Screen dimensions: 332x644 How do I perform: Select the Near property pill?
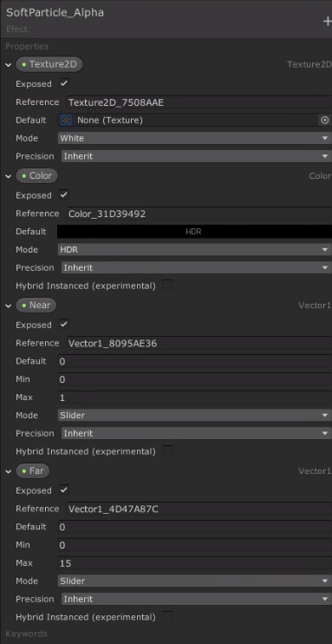point(36,306)
